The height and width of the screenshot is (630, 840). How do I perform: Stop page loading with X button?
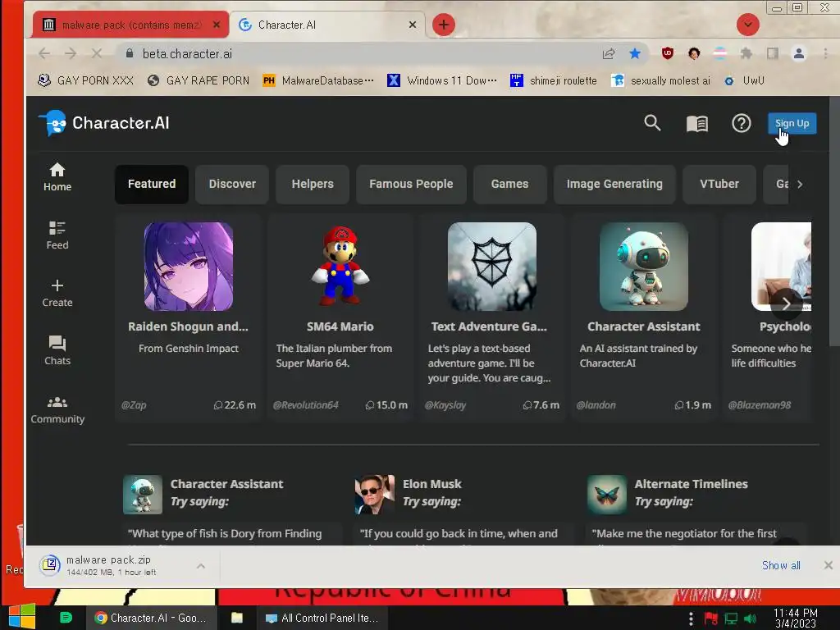(x=97, y=53)
